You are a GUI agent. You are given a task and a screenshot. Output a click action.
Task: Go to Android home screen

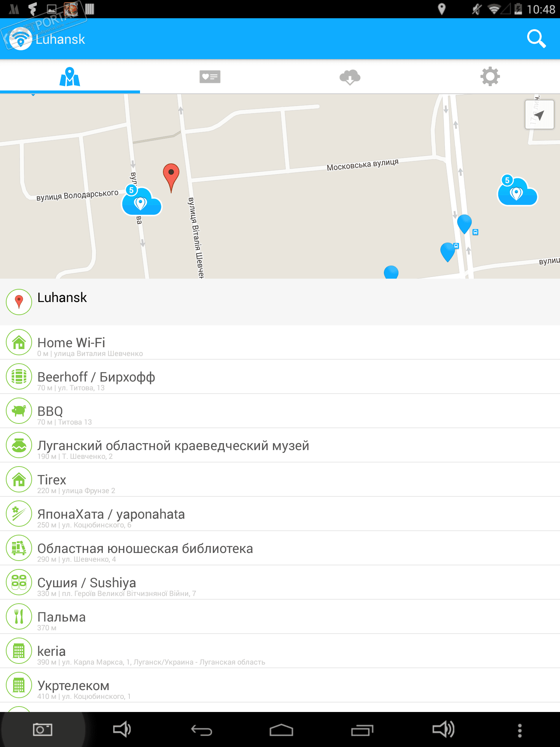click(x=281, y=730)
